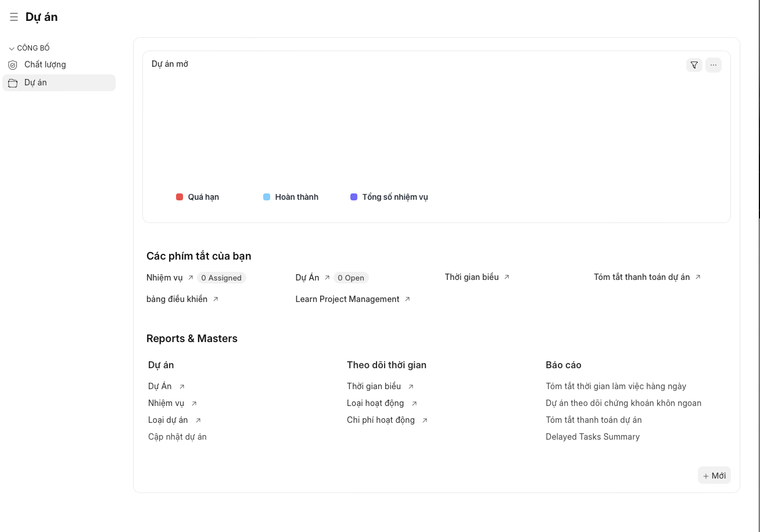Screen dimensions: 760x532
Task: Select Chất lượng in the sidebar
Action: (45, 64)
